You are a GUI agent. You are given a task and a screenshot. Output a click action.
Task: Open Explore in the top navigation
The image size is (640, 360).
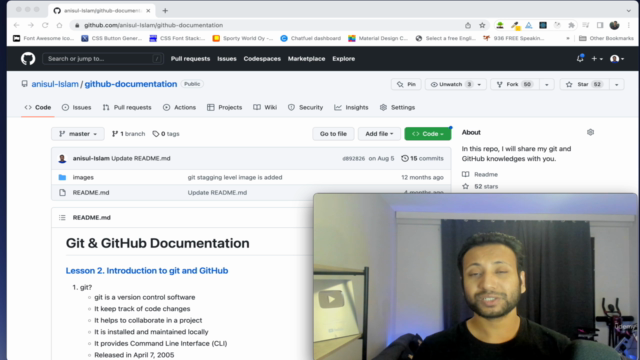[343, 59]
